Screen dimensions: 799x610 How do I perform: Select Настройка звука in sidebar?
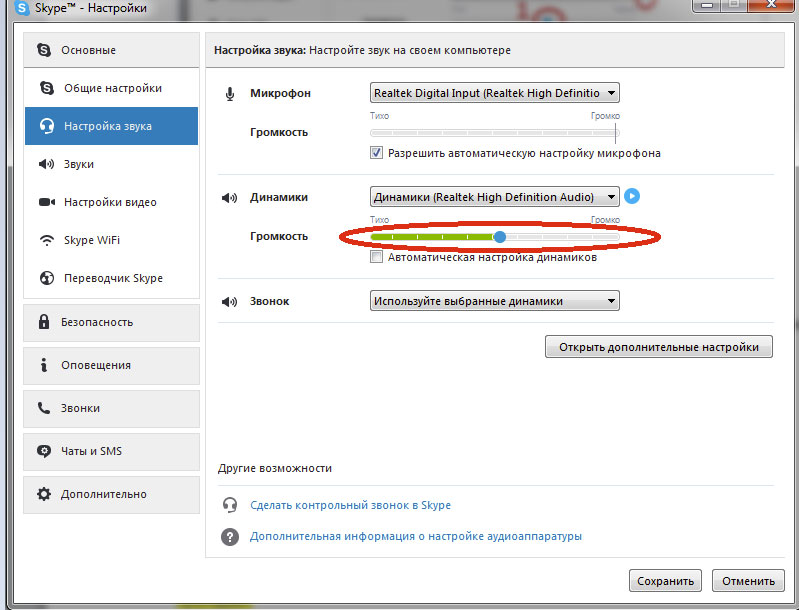point(111,126)
